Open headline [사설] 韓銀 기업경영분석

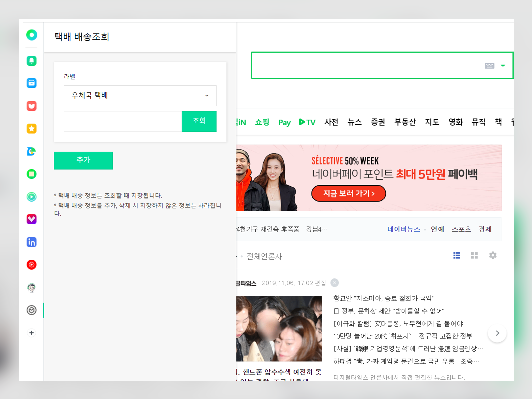point(408,349)
